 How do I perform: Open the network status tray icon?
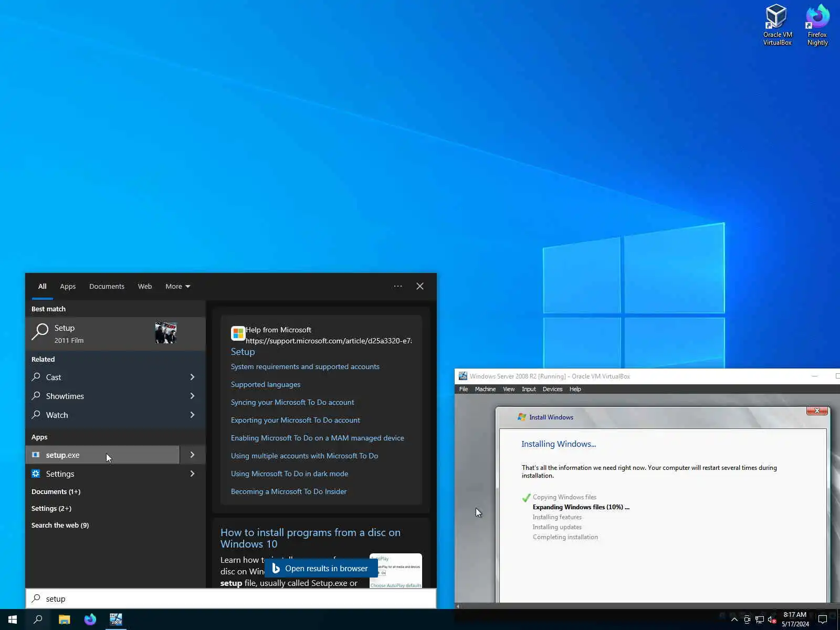[x=760, y=619]
